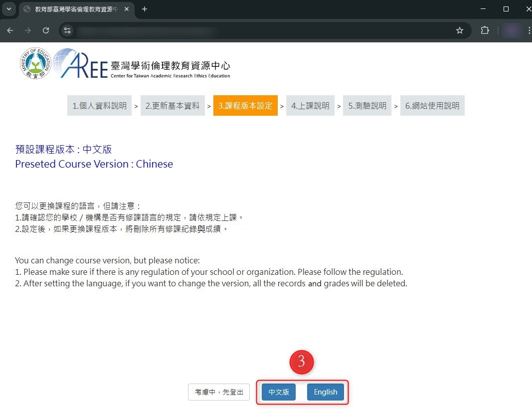Select step 3.課程版本設定

(x=245, y=106)
